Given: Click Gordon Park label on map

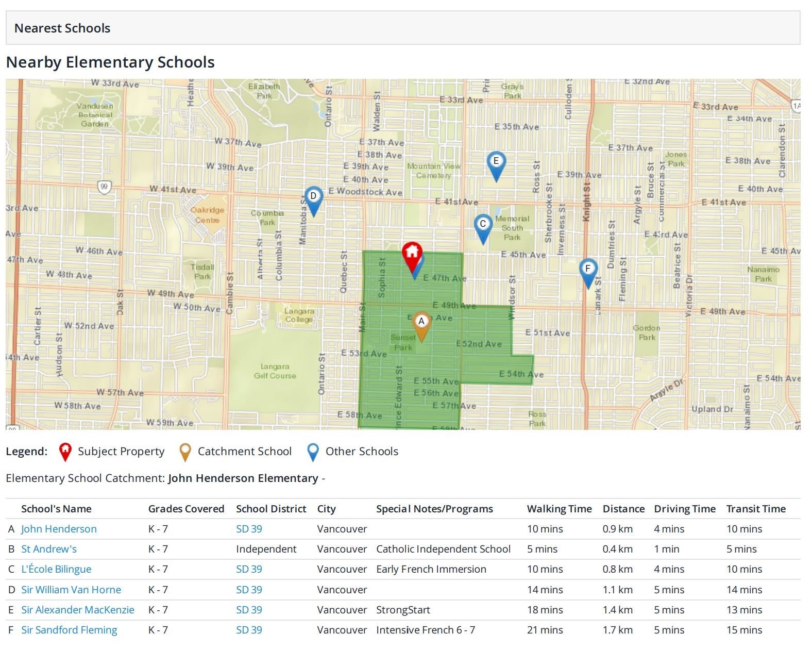Looking at the screenshot, I should click(647, 332).
